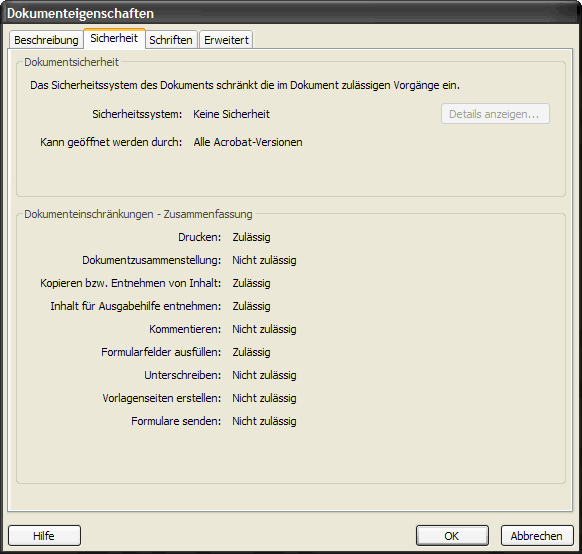Click the Formularfelder ausfüllen label
Screen dimensions: 582x554
(x=161, y=352)
